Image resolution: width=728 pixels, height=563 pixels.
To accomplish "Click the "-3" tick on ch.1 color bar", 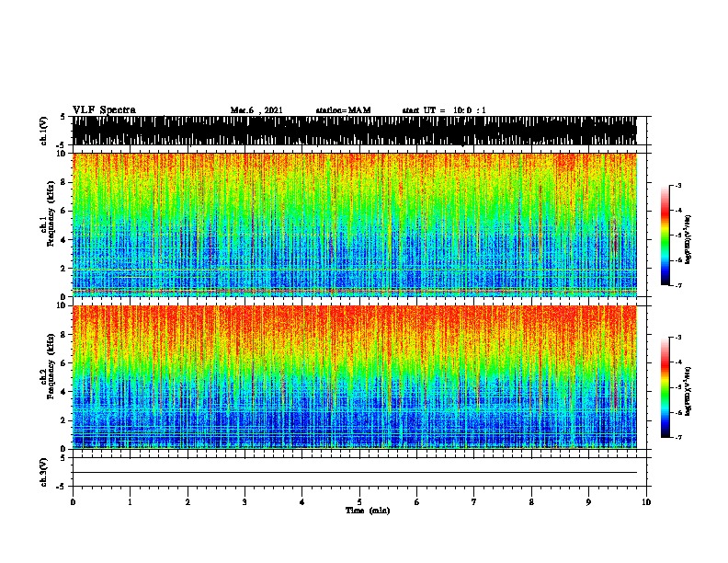I will click(678, 186).
